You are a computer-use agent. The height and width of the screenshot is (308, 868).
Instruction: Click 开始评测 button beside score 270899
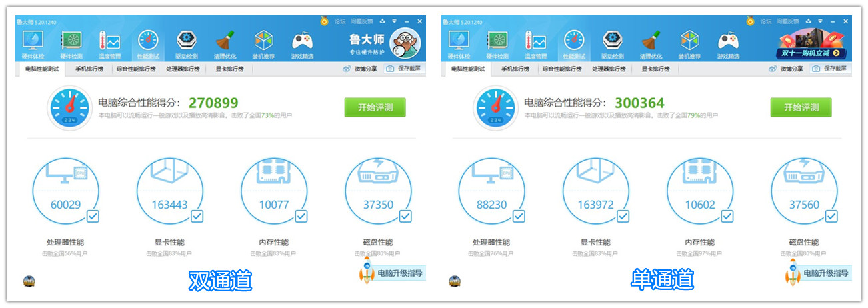click(375, 107)
